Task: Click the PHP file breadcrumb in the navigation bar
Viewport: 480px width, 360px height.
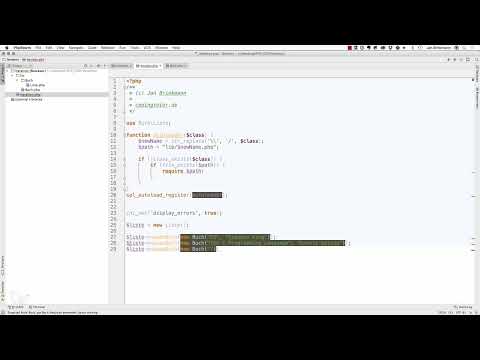Action: point(33,60)
